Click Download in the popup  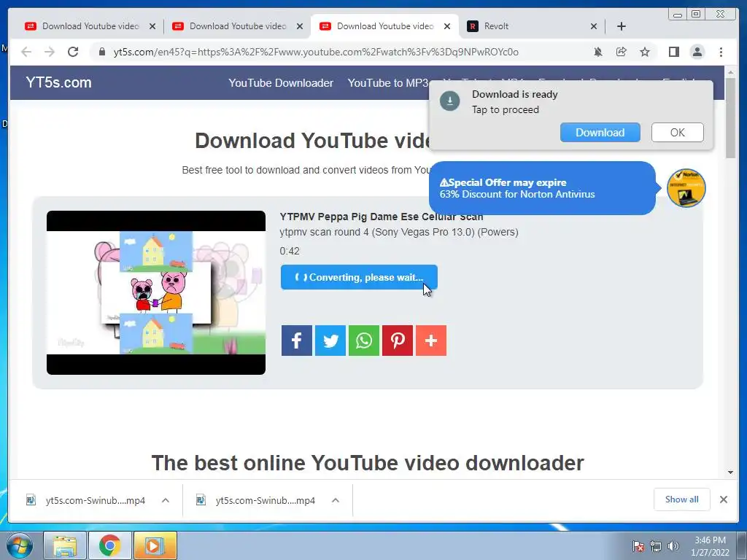[600, 133]
